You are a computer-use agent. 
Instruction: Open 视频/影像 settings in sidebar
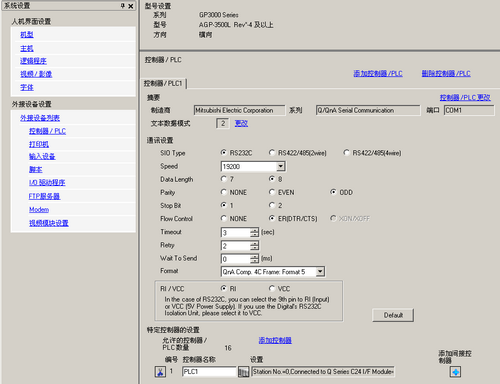point(36,74)
